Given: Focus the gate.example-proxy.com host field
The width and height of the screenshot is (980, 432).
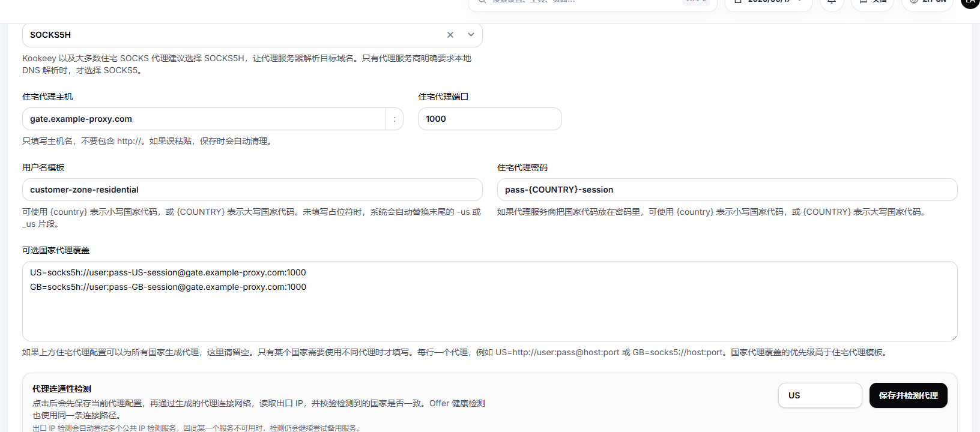Looking at the screenshot, I should pyautogui.click(x=204, y=119).
